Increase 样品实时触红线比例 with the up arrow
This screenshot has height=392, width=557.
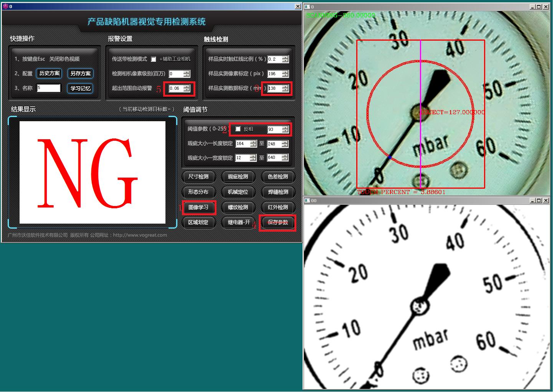[285, 58]
